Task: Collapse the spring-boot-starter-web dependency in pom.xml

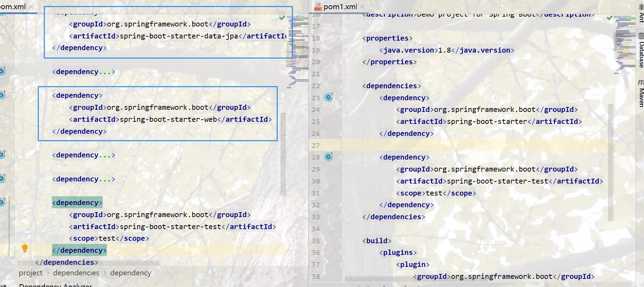Action: tap(14, 95)
